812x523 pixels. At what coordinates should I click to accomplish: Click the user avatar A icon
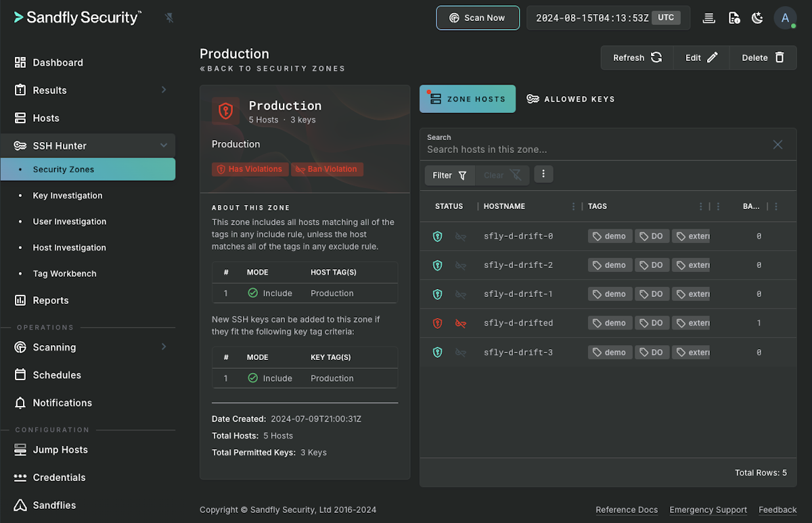pos(785,18)
